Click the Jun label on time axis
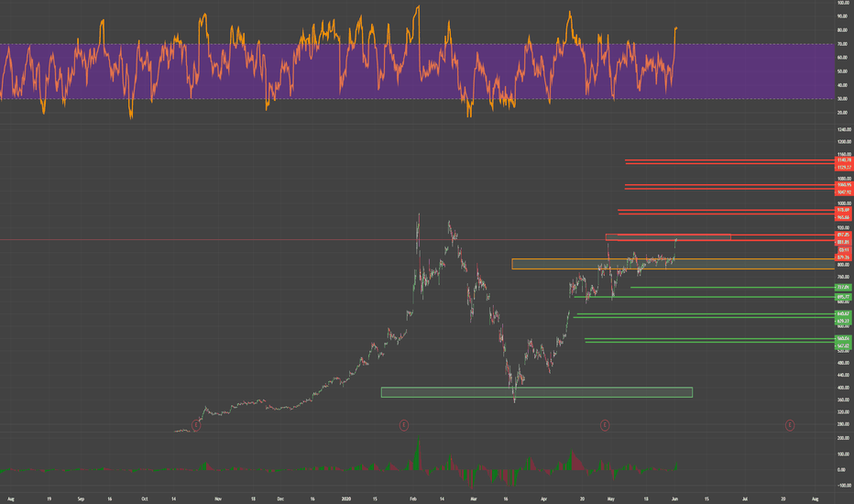Screen dimensions: 854x504 click(674, 499)
